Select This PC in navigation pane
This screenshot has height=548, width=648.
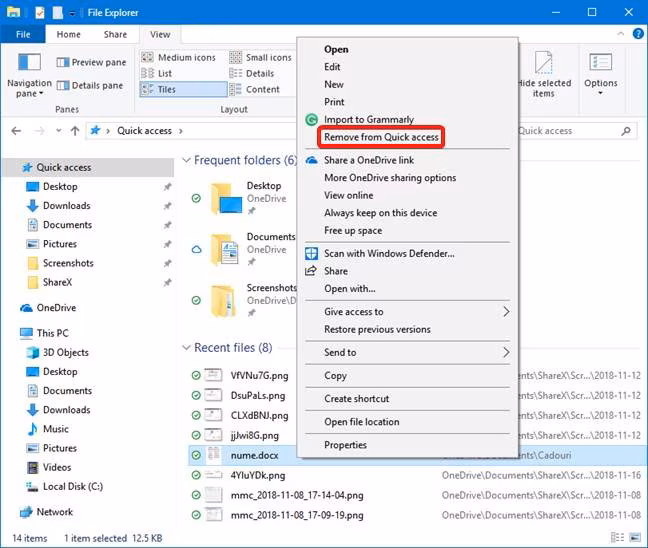point(52,333)
